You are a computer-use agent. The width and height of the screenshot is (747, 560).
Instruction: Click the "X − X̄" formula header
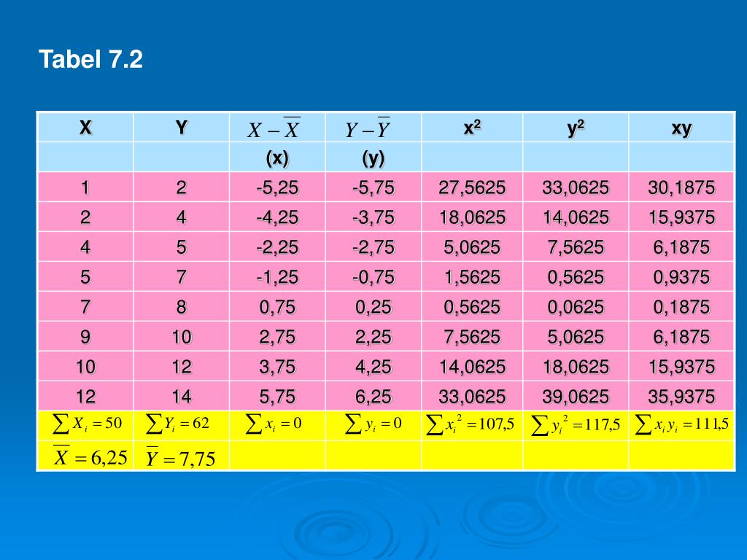coord(274,128)
